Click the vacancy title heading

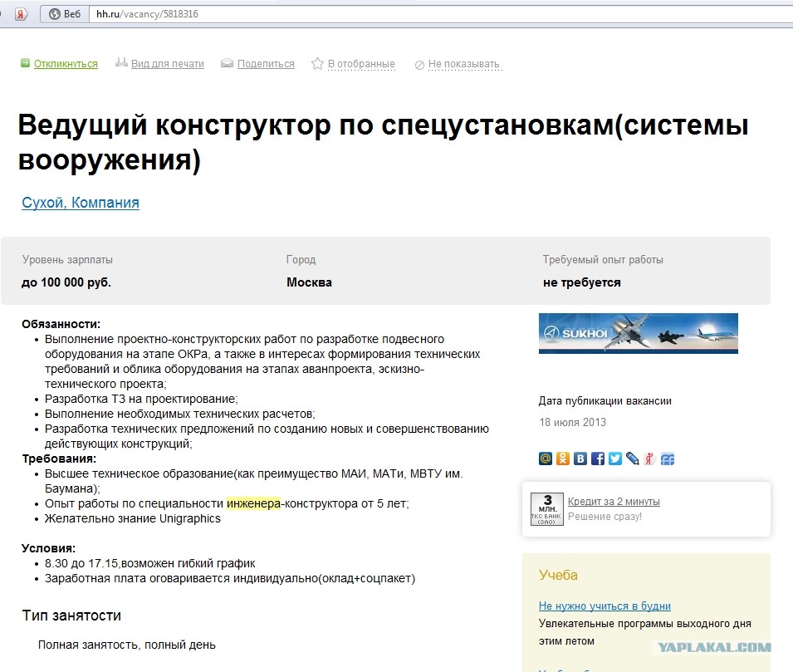[x=383, y=142]
